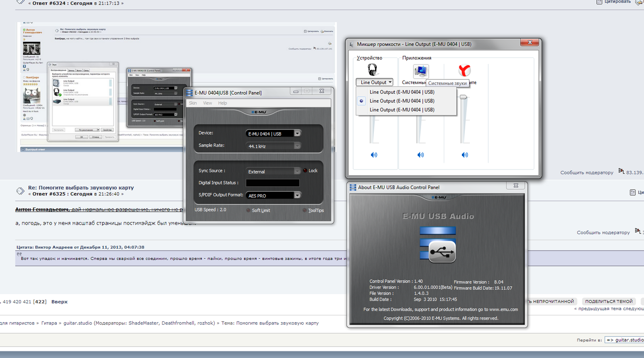Image resolution: width=644 pixels, height=358 pixels.
Task: Expand the Device dropdown showing E-MU 0404 | USB
Action: pos(273,133)
